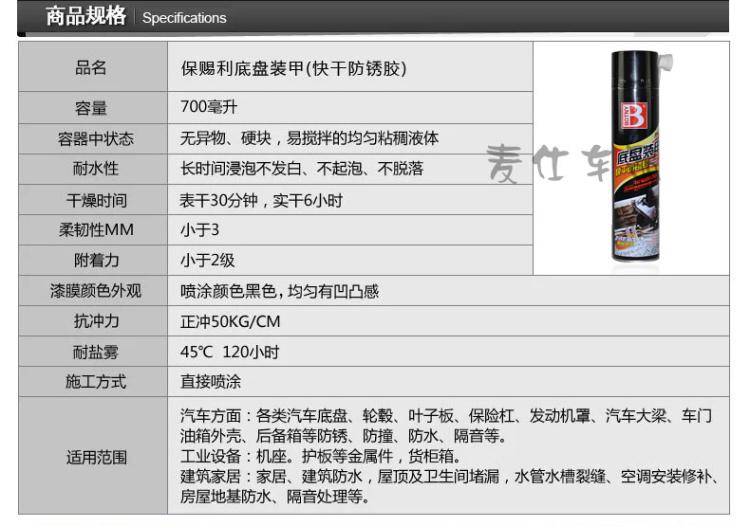Click 表干30分钟,实干6小时 value
This screenshot has height=526, width=750.
[x=261, y=200]
